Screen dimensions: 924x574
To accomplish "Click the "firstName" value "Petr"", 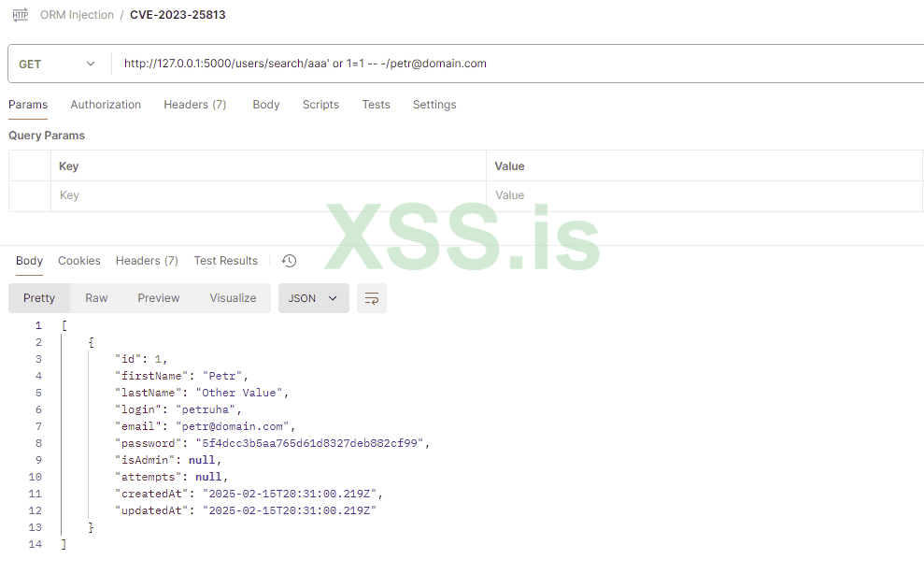I will (x=222, y=376).
